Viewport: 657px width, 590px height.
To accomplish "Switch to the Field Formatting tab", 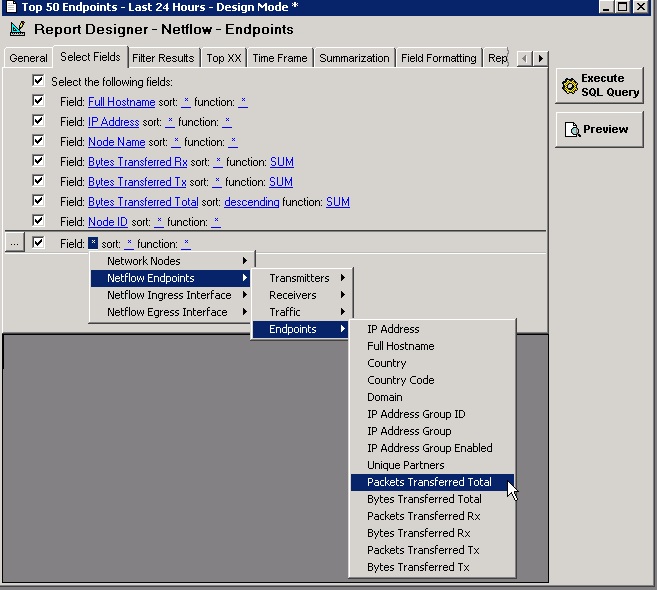I will tap(439, 58).
